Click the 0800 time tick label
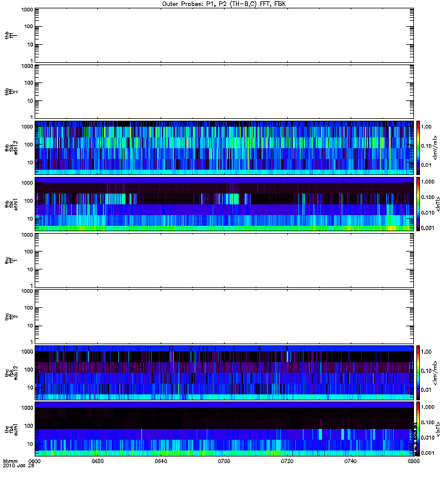 [413, 461]
